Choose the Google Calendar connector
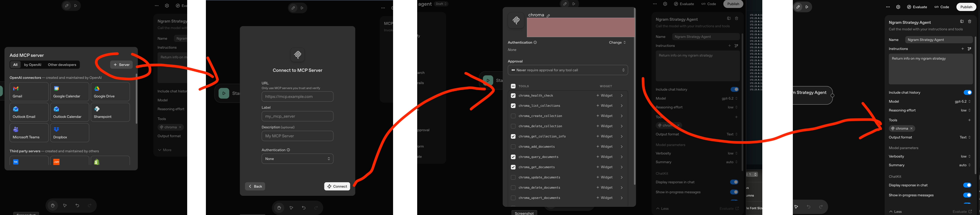This screenshot has width=980, height=215. 69,92
